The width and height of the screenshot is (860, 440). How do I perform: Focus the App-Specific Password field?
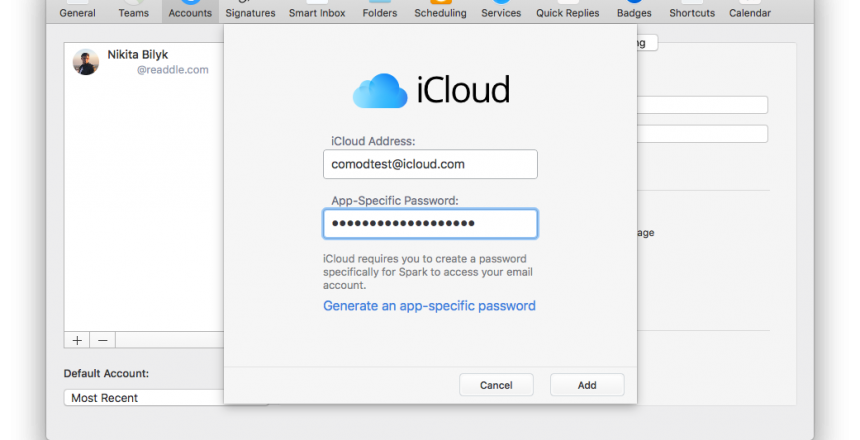[x=430, y=223]
